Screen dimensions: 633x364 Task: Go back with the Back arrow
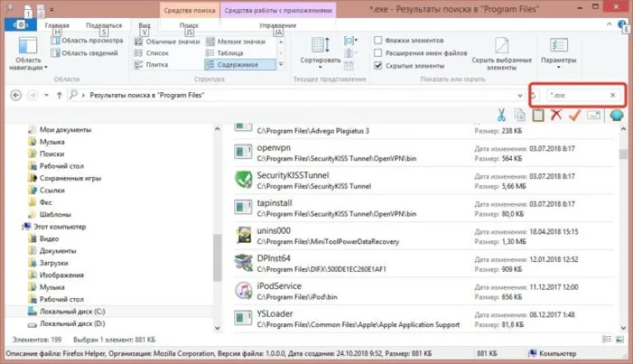[x=16, y=96]
